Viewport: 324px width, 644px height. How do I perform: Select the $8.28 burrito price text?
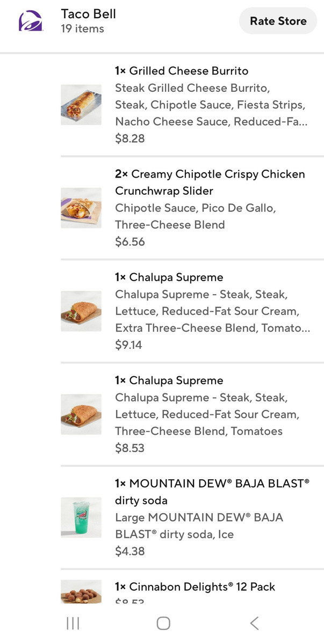tap(129, 139)
